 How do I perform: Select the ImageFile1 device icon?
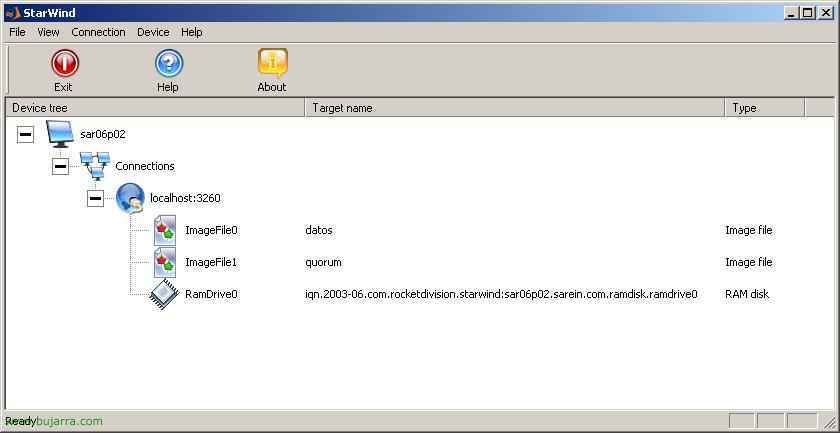165,263
